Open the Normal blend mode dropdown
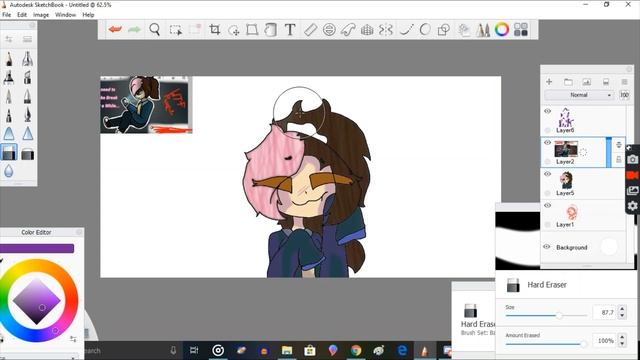 [580, 95]
